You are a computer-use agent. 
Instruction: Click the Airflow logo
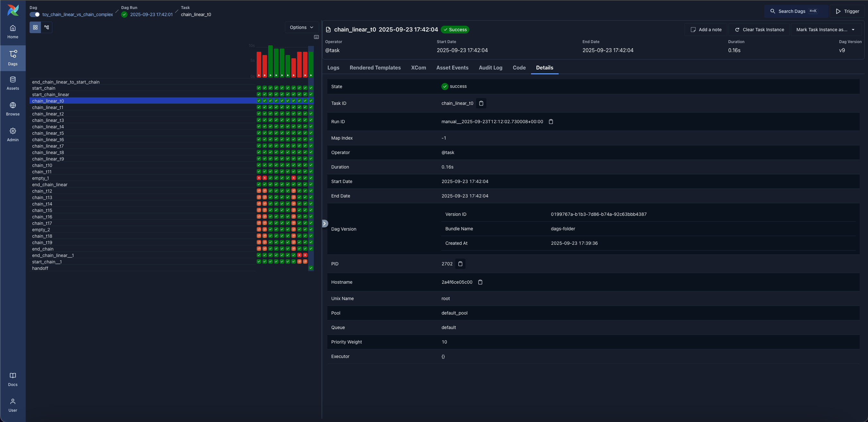coord(13,10)
